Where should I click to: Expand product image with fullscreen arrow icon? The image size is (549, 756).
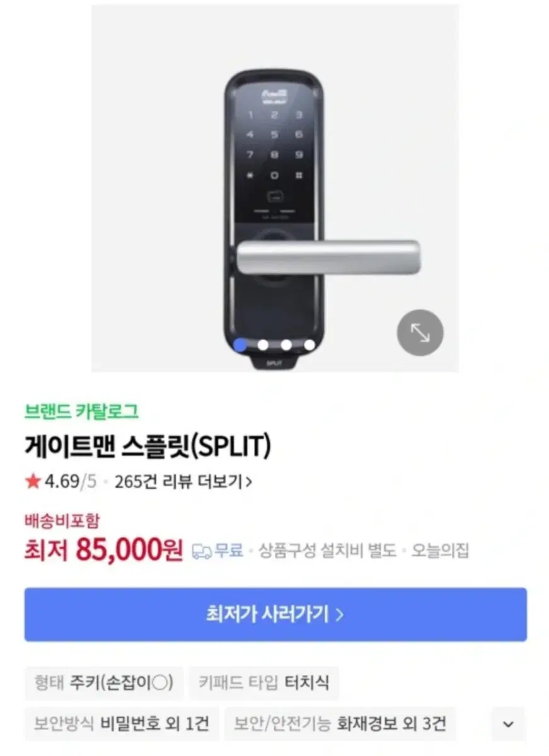tap(420, 333)
